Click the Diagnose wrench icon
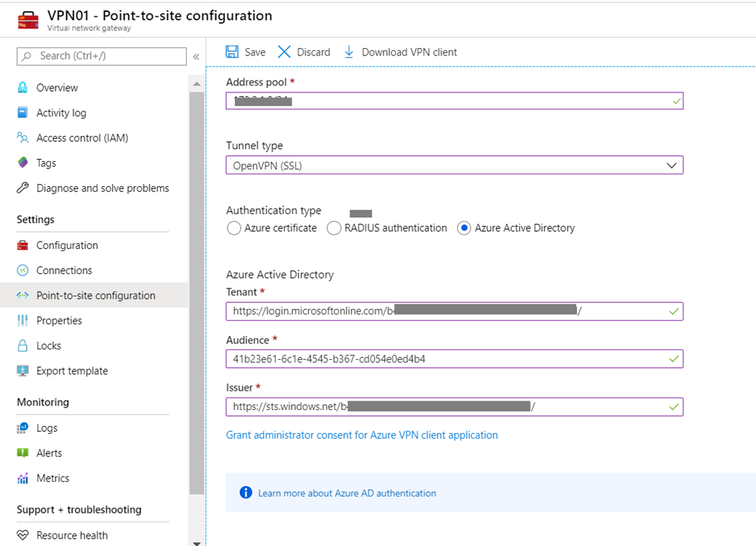The width and height of the screenshot is (756, 546). point(23,188)
